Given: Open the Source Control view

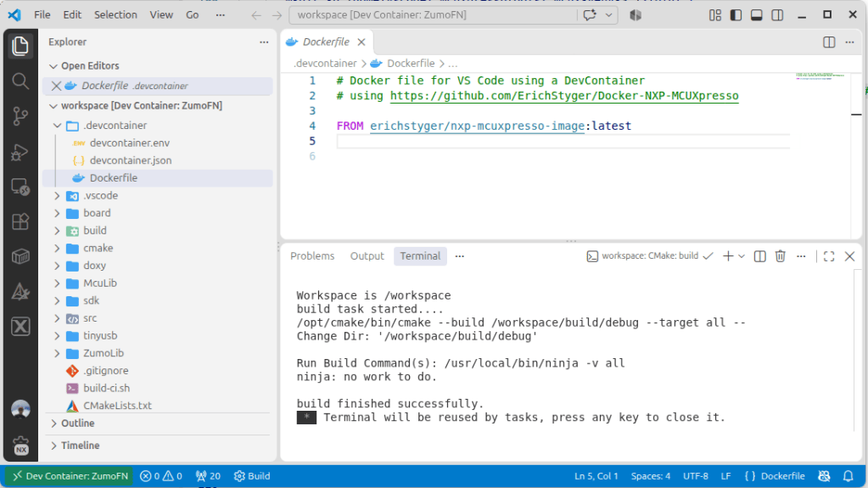Looking at the screenshot, I should click(20, 116).
